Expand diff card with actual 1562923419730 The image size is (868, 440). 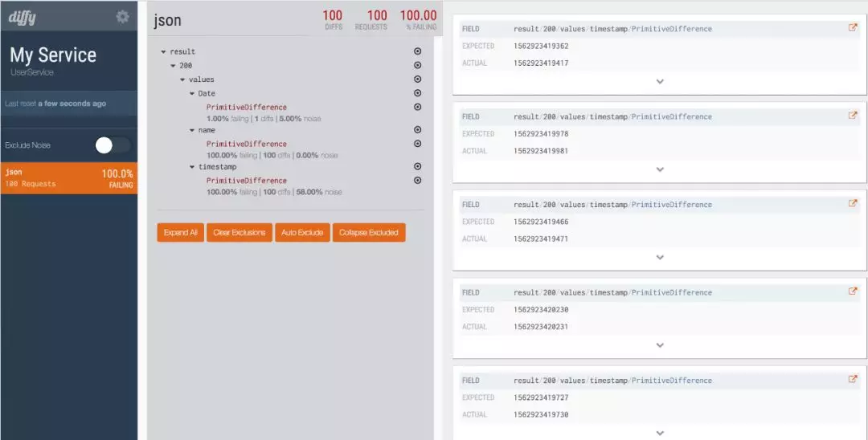[x=659, y=433]
